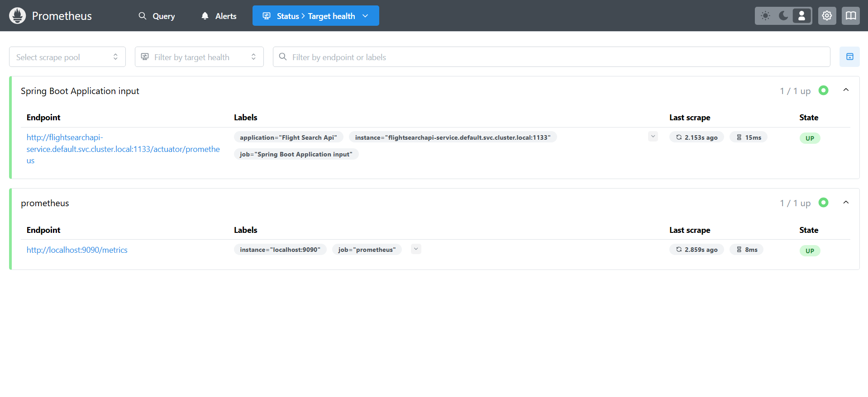Switch to light theme sun icon

pos(765,16)
